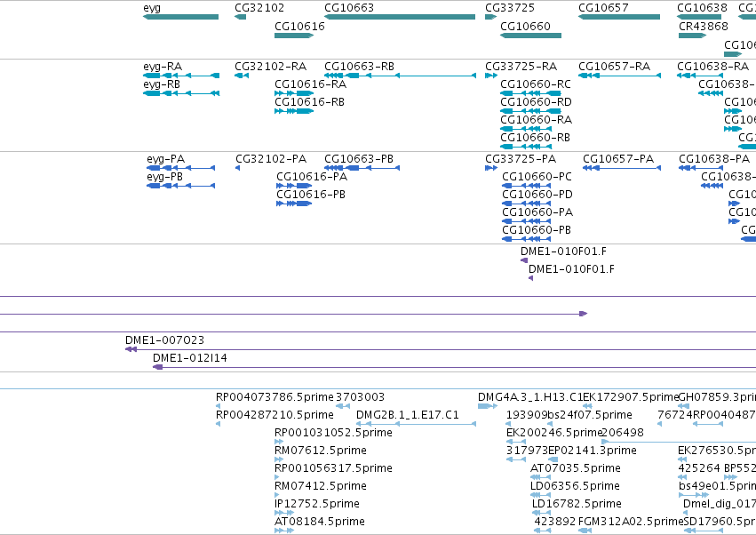
Task: Open EST RP001056317.5prime
Action: click(x=334, y=468)
